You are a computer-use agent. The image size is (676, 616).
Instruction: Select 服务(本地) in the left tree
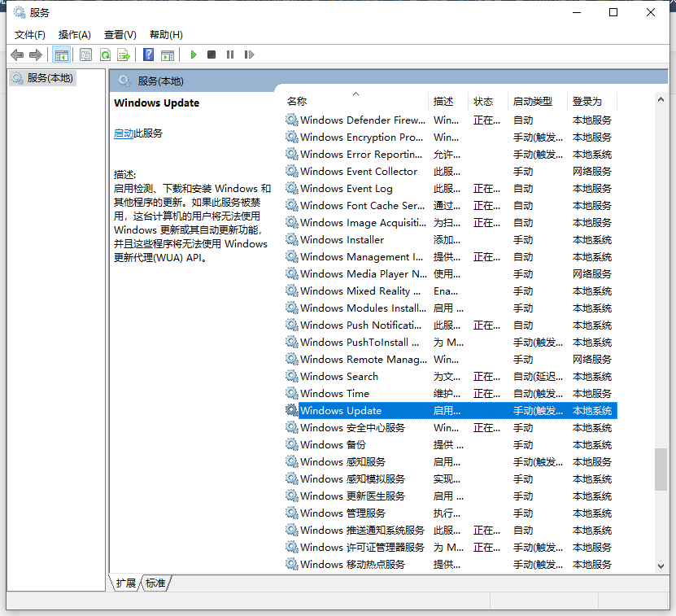pos(42,78)
